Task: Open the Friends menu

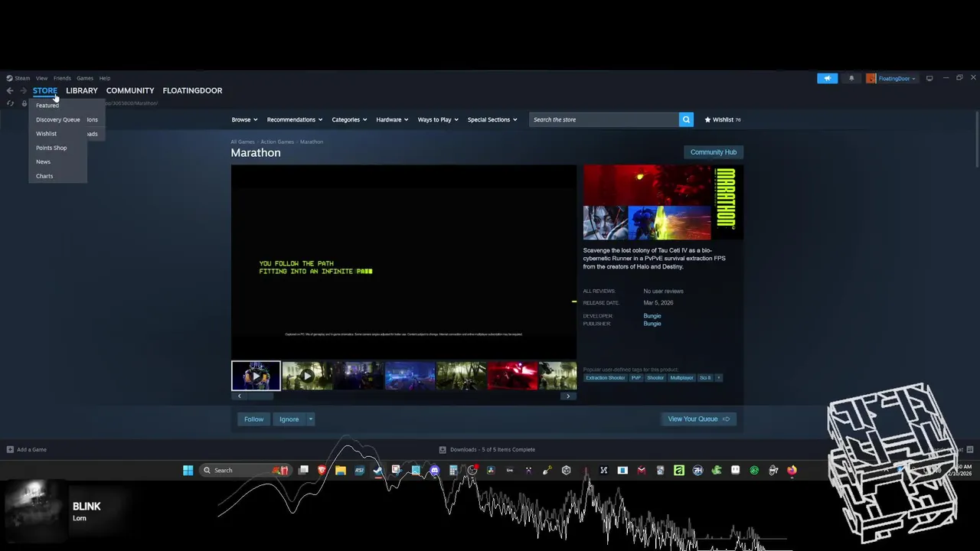Action: coord(62,78)
